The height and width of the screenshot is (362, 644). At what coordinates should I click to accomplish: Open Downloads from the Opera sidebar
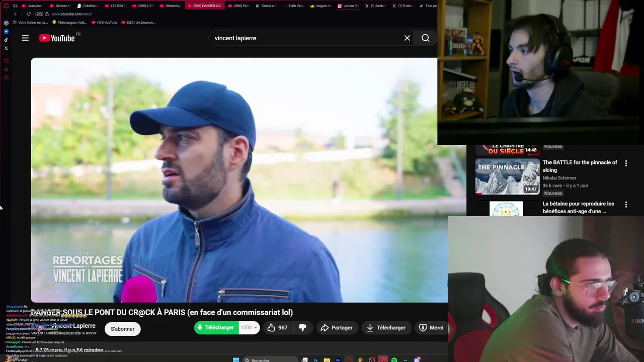(x=6, y=69)
